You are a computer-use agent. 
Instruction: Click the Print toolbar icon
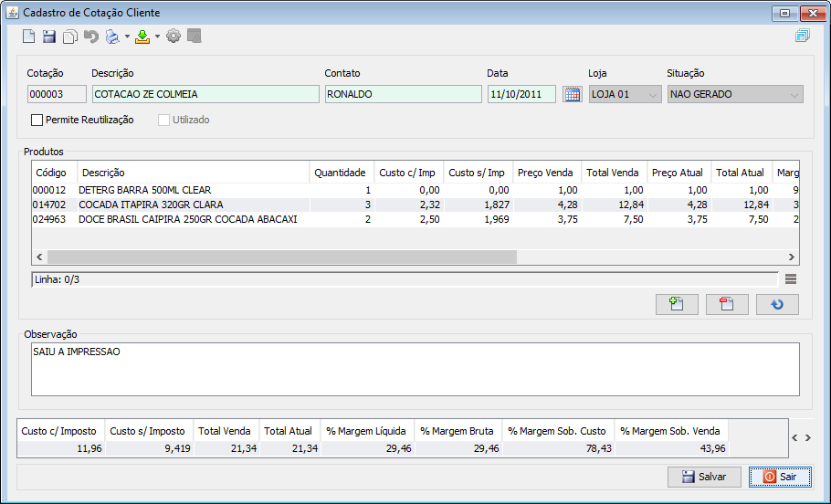(112, 37)
